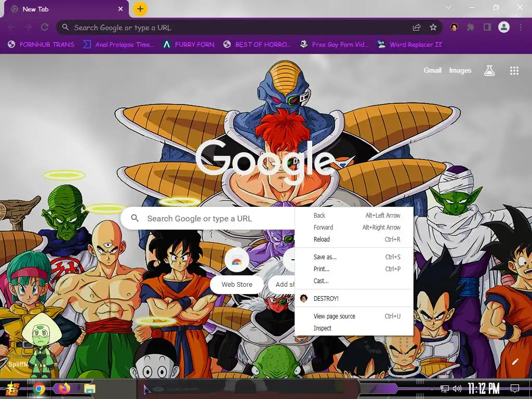Open the Web Store shortcut icon

237,261
